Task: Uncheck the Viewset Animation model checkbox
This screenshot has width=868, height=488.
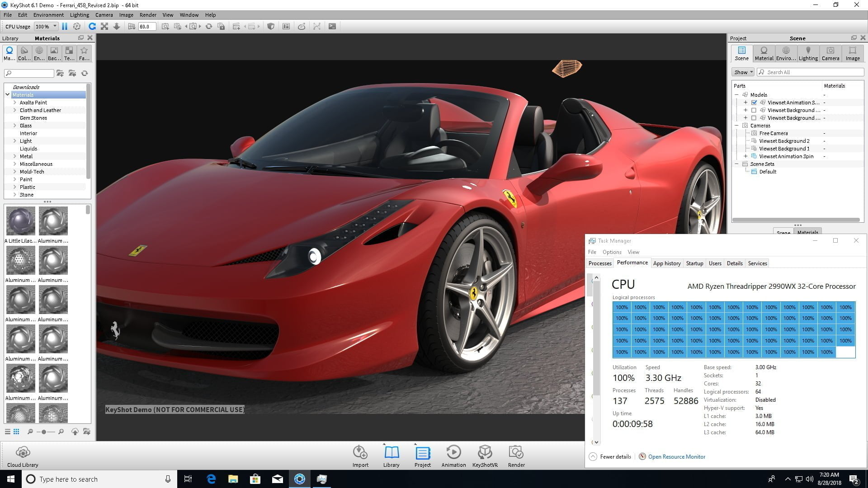Action: click(x=754, y=103)
